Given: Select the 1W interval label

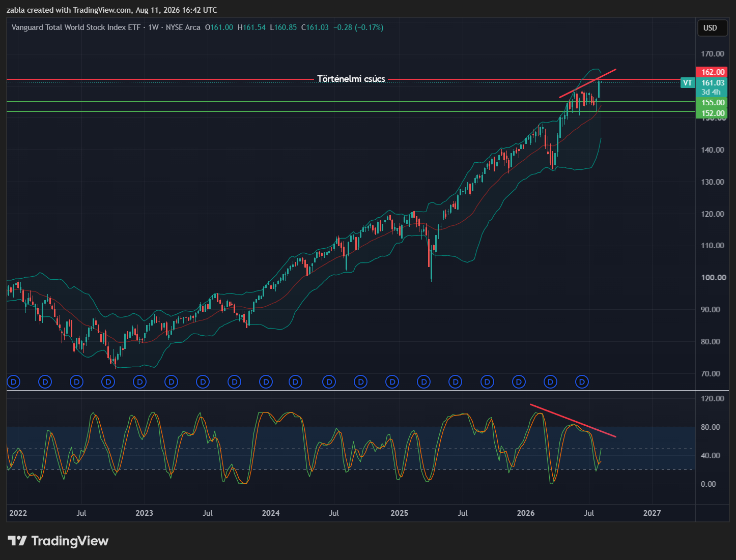Looking at the screenshot, I should click(153, 27).
